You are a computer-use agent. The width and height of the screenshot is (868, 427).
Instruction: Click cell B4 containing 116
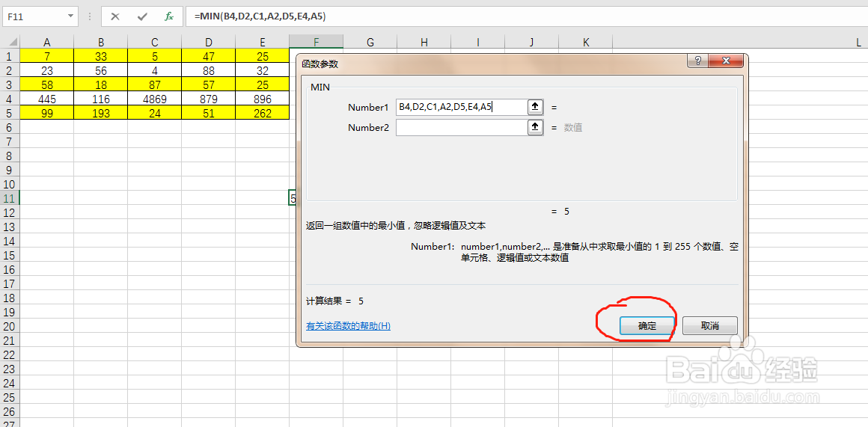click(x=101, y=99)
